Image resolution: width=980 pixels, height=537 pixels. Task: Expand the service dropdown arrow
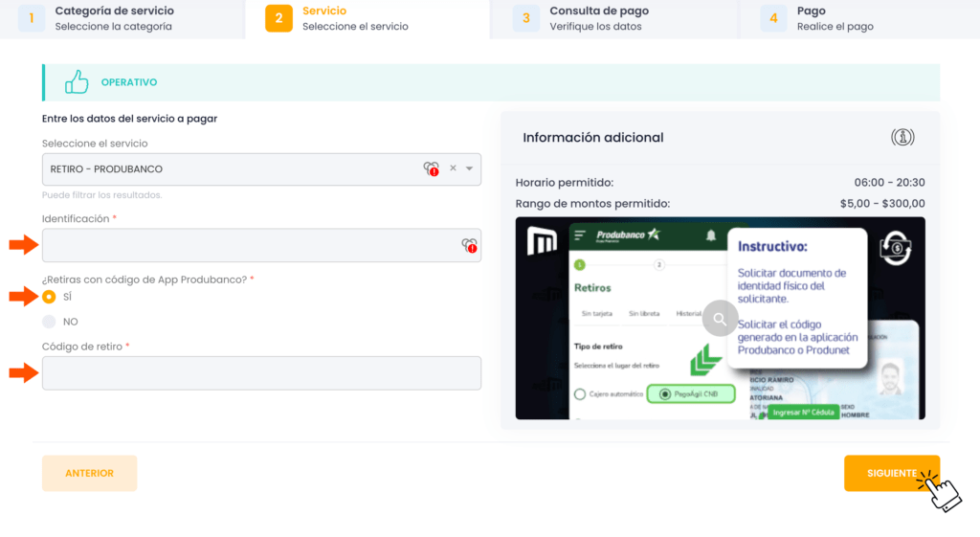point(469,168)
